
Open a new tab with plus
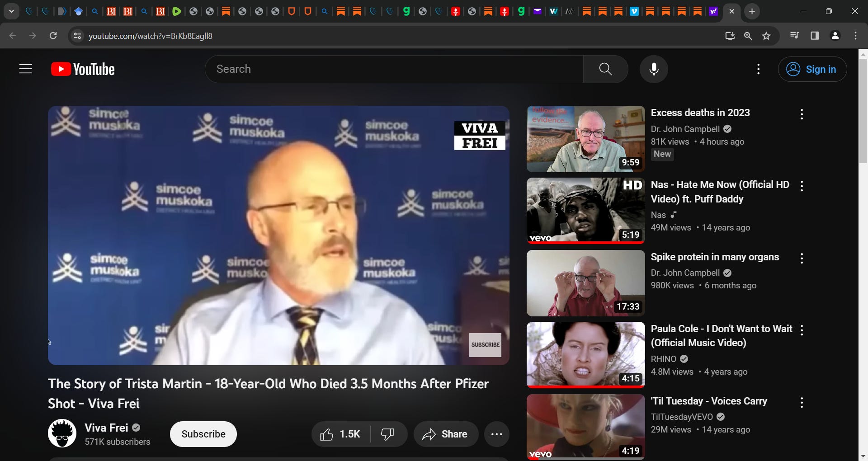(x=752, y=11)
